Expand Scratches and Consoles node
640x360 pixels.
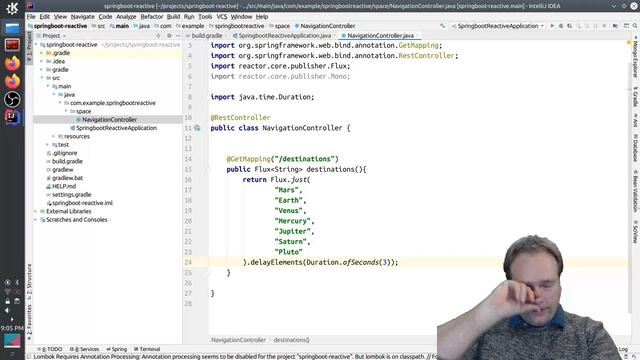[36, 220]
